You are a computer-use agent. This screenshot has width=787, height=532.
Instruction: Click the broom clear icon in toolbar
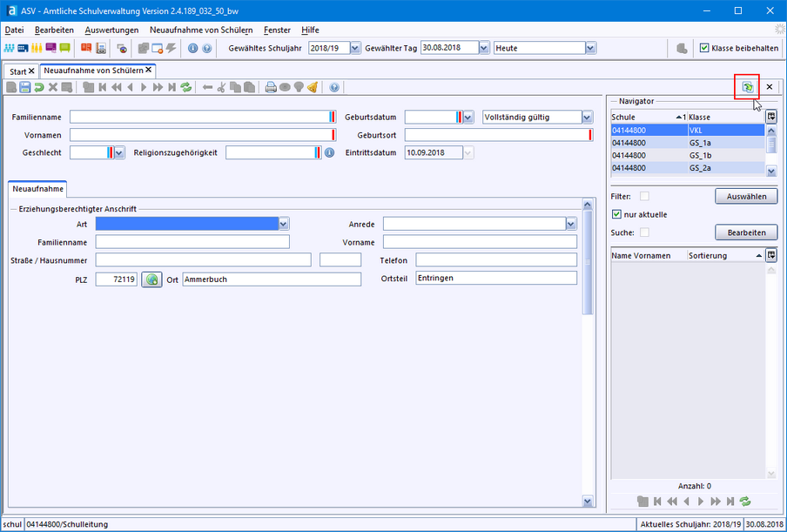pyautogui.click(x=313, y=87)
